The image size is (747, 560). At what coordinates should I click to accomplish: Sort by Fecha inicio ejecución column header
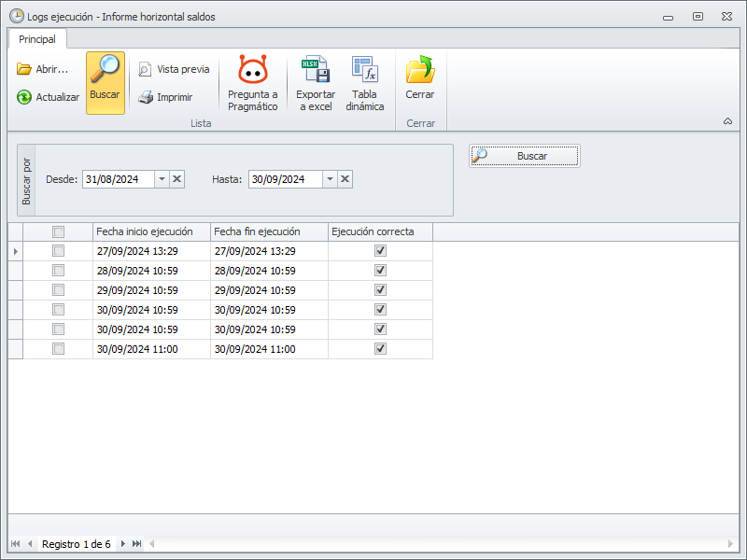(x=151, y=231)
